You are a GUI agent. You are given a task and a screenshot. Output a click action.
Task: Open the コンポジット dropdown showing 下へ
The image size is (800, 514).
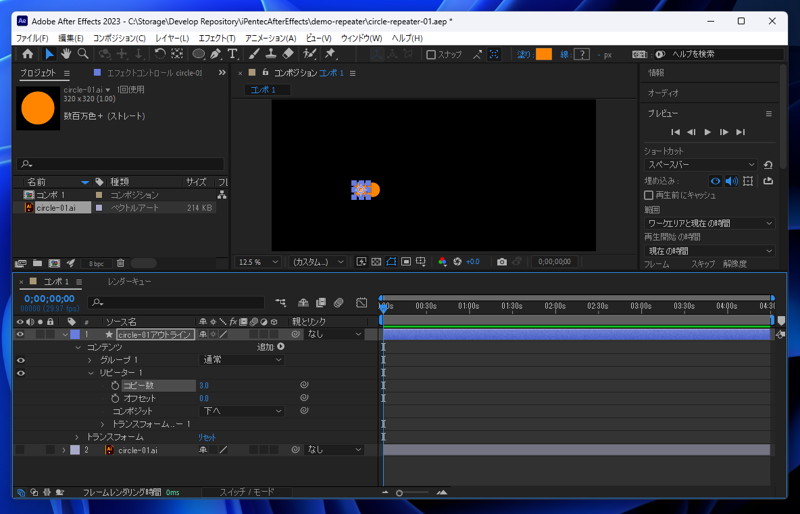pyautogui.click(x=242, y=411)
